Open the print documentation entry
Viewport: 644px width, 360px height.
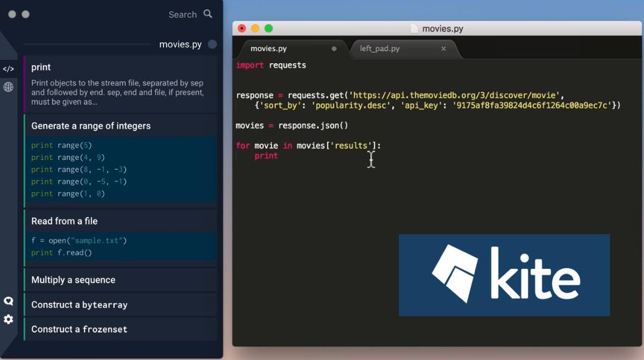click(x=41, y=67)
